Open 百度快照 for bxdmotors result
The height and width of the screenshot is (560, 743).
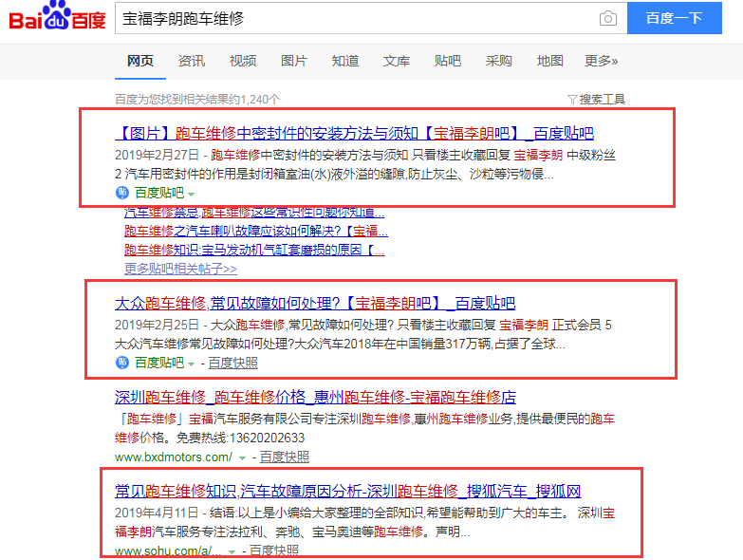coord(284,457)
